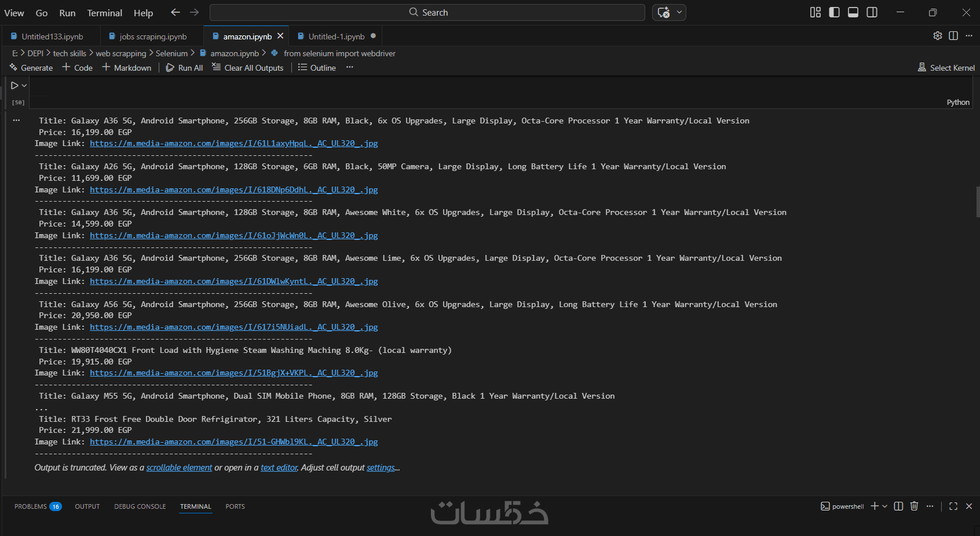Image resolution: width=980 pixels, height=536 pixels.
Task: Open the 51-GHWb19KL image link
Action: (233, 442)
